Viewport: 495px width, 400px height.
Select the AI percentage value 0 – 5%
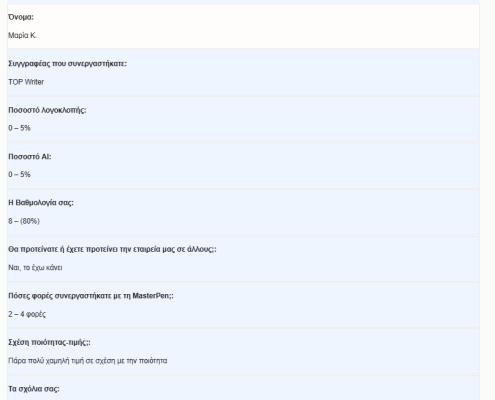(19, 174)
